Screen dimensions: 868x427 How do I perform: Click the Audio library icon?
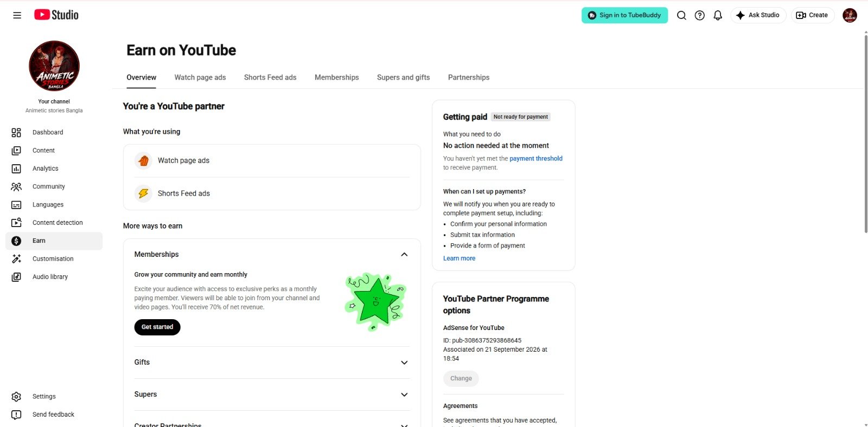pos(16,277)
